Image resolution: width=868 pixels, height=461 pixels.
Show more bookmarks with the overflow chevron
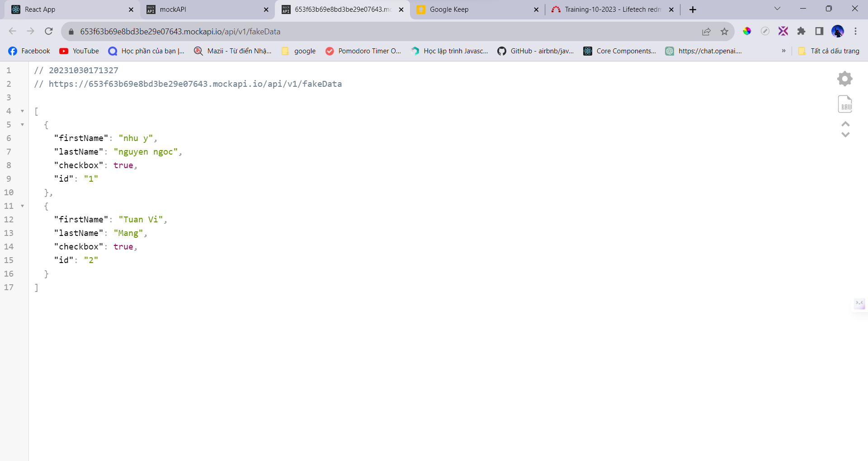coord(783,51)
